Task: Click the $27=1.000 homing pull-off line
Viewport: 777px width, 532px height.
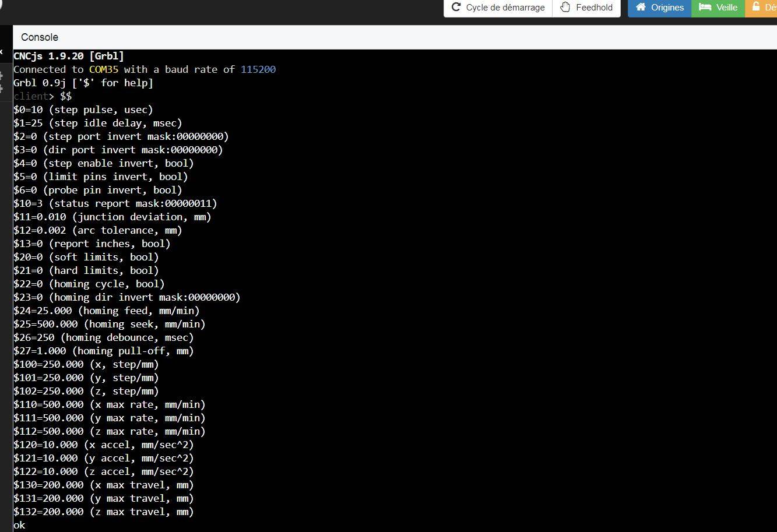Action: tap(104, 351)
